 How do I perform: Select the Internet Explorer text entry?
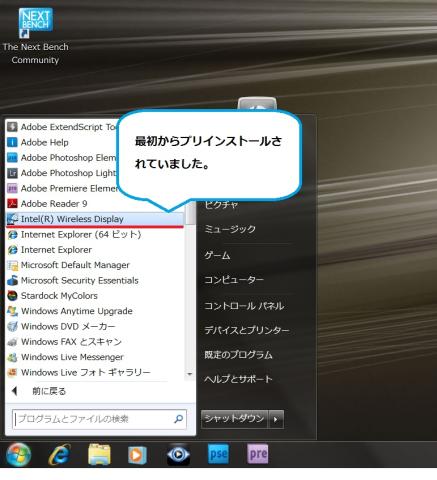pyautogui.click(x=56, y=250)
